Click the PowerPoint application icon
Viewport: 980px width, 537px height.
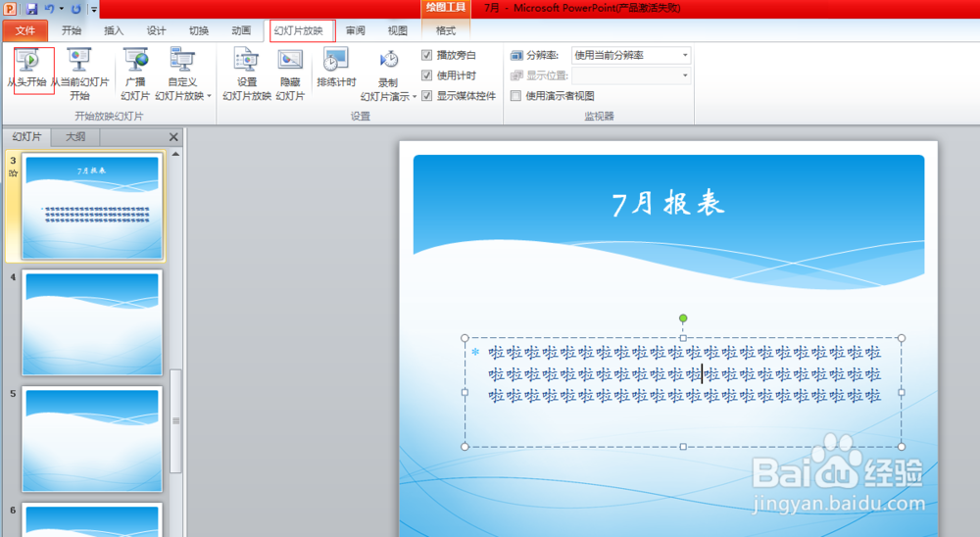tap(10, 9)
